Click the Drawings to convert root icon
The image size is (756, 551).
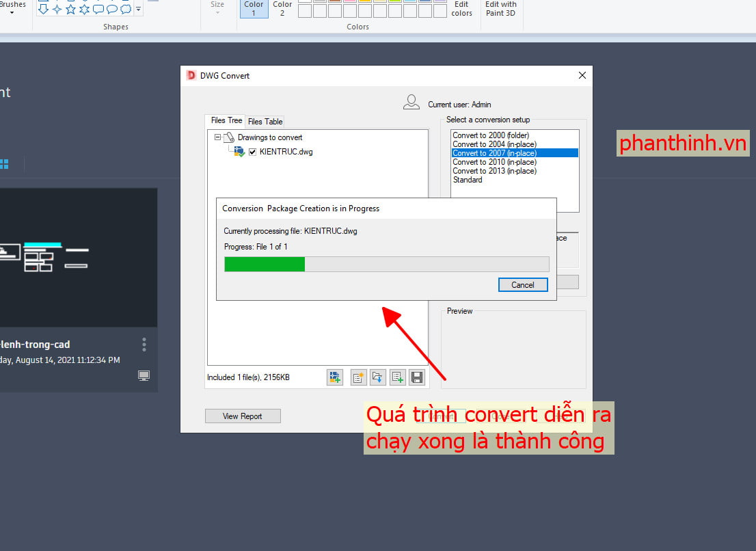pos(229,137)
